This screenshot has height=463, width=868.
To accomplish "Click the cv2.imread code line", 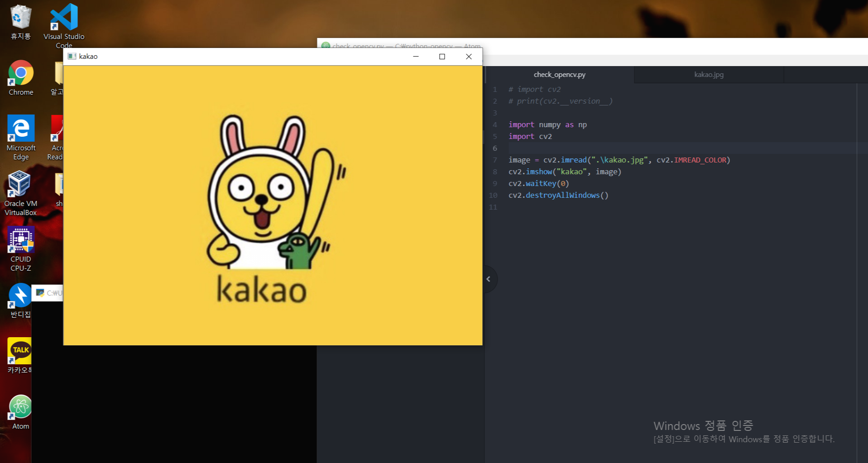I will pyautogui.click(x=619, y=160).
